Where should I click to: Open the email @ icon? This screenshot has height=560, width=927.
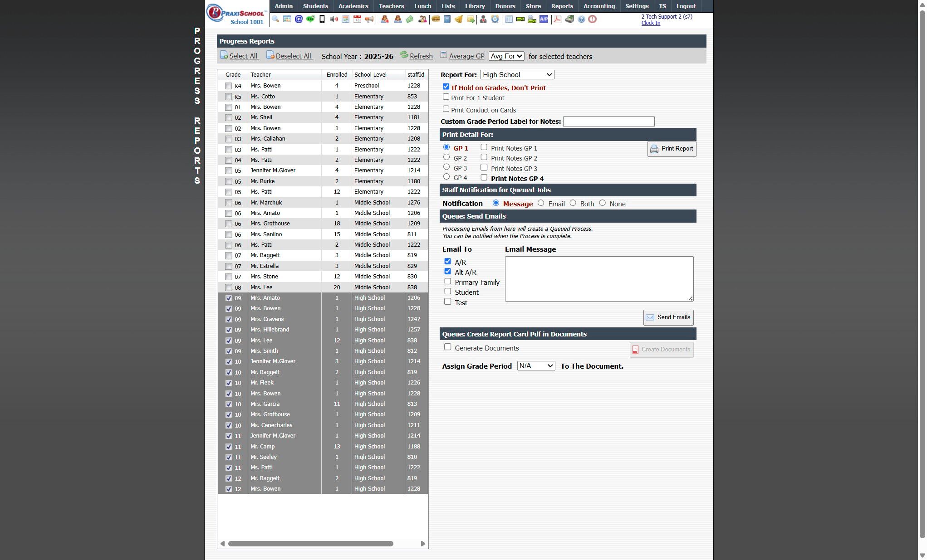(x=299, y=19)
